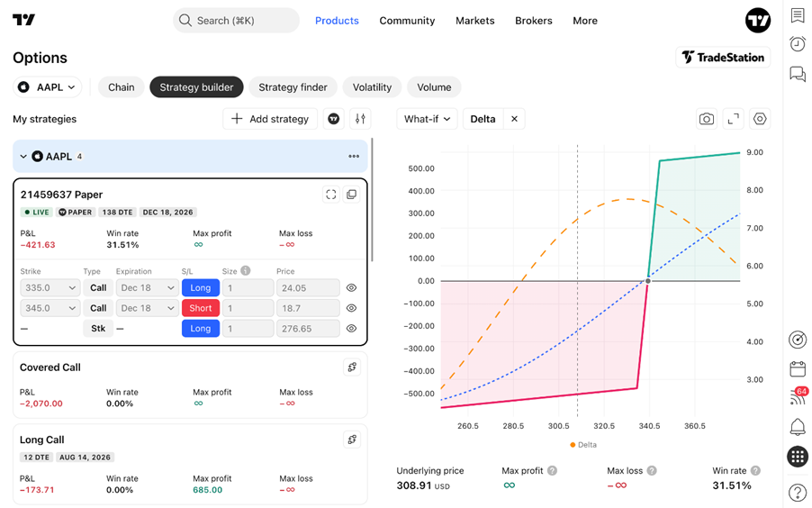The width and height of the screenshot is (812, 508).
Task: Click the Search field
Action: [236, 21]
